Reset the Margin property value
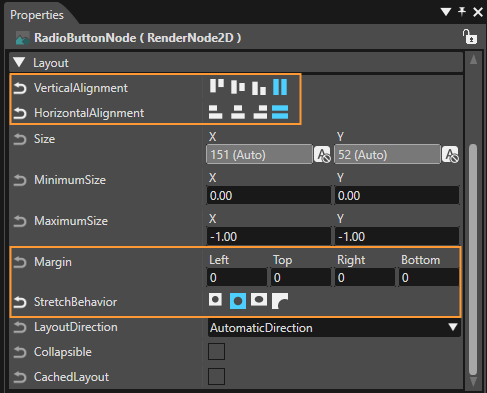 [x=20, y=262]
